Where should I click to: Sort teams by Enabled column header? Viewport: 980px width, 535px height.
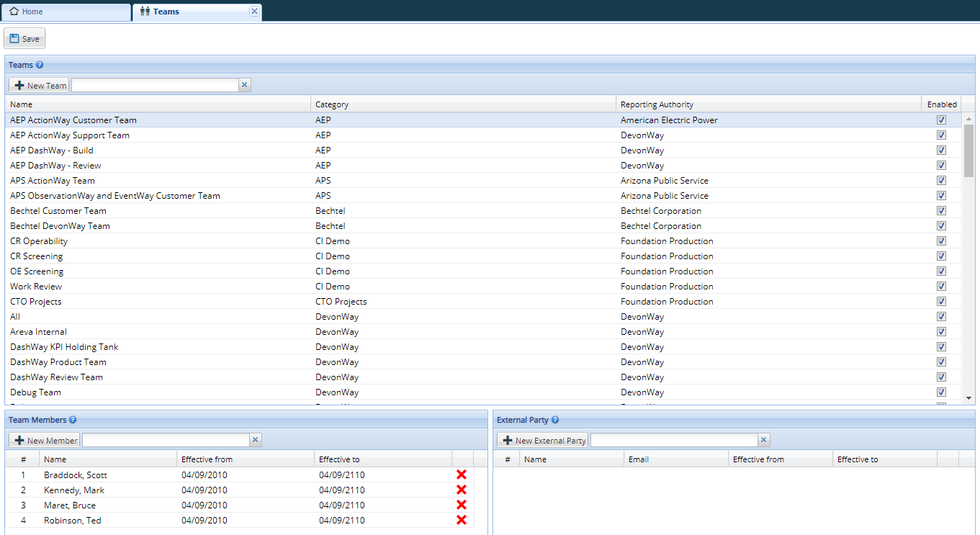[942, 104]
